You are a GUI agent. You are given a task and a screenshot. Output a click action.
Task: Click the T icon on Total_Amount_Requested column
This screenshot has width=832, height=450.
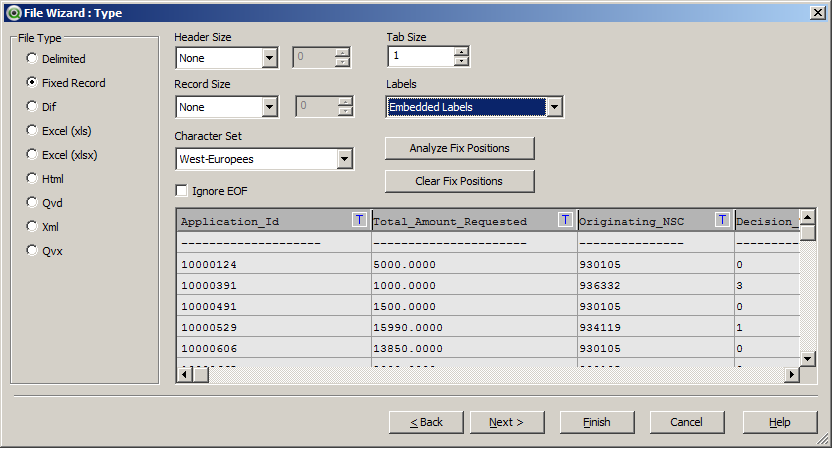pos(566,220)
